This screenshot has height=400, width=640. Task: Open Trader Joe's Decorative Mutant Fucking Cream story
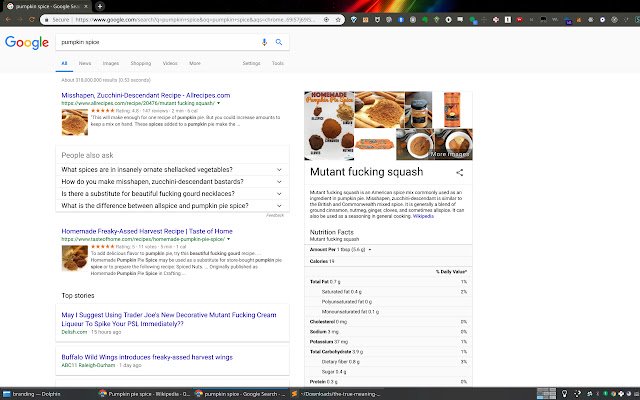point(169,319)
